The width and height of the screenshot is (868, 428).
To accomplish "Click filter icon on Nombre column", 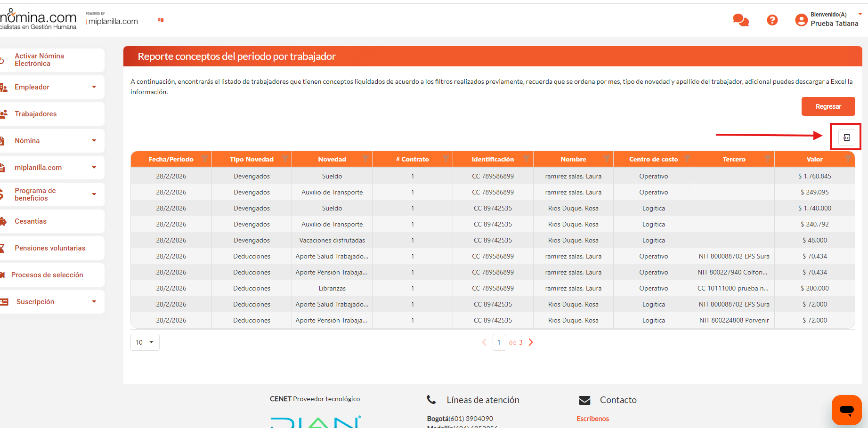I will (x=607, y=159).
